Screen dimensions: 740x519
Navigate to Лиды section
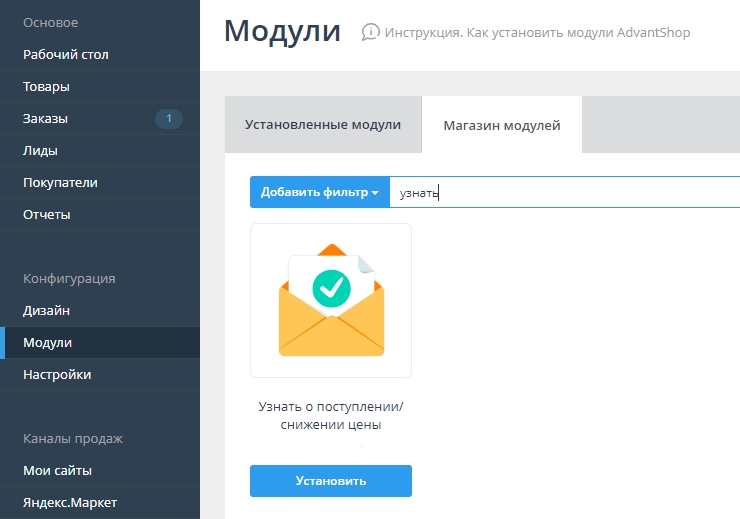[40, 151]
